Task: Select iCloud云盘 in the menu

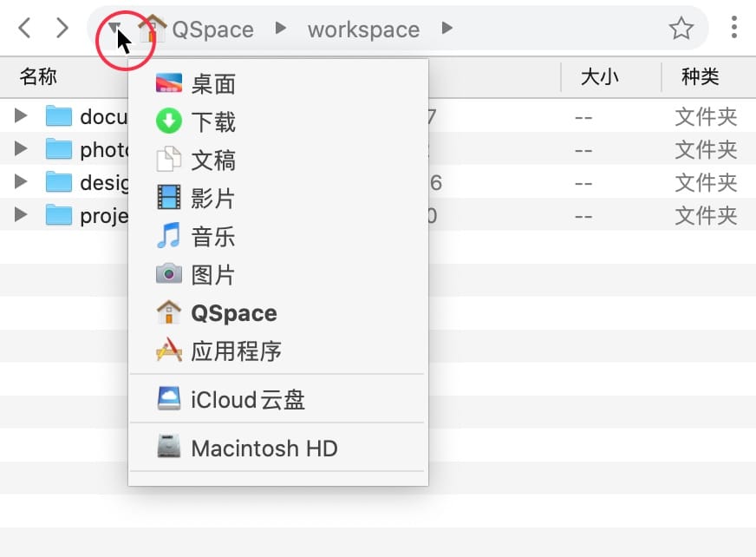Action: pyautogui.click(x=247, y=400)
